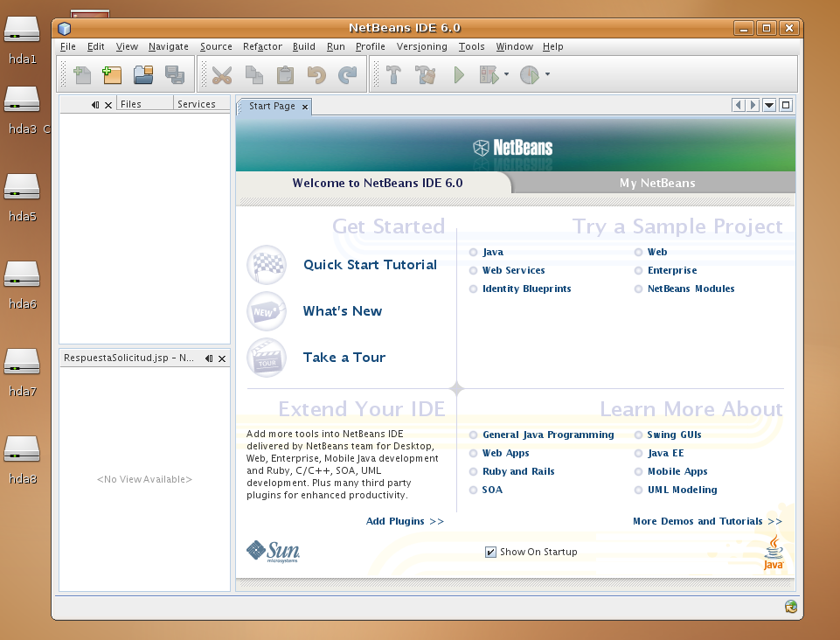Open the Quick Start Tutorial link
Viewport: 840px width, 640px height.
371,265
